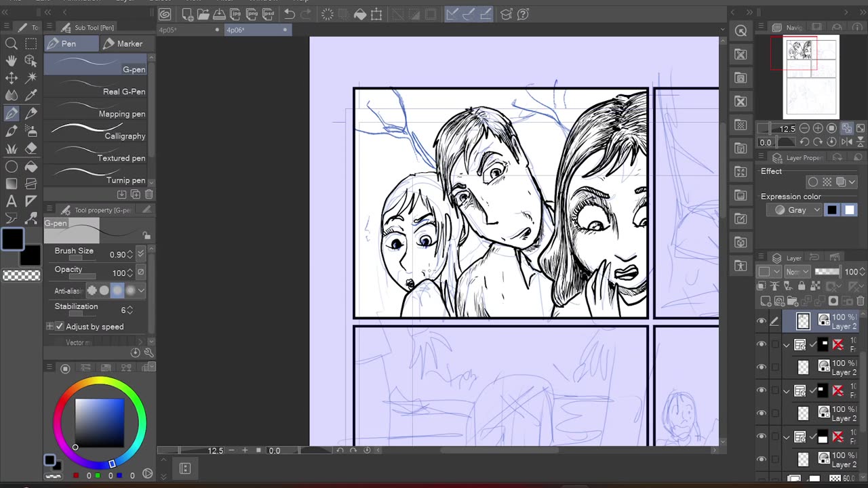Open the Help question mark icon
The width and height of the screenshot is (868, 488).
[524, 14]
